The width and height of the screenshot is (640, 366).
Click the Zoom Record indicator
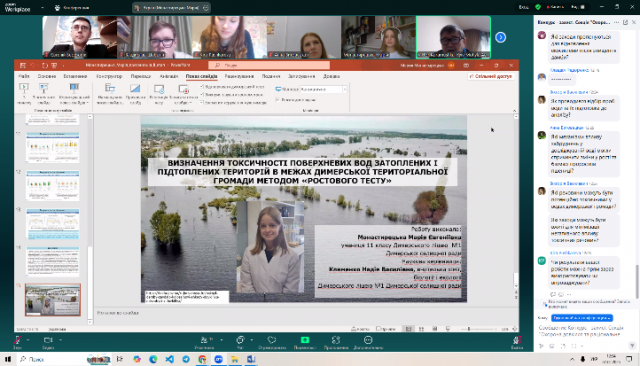point(555,7)
